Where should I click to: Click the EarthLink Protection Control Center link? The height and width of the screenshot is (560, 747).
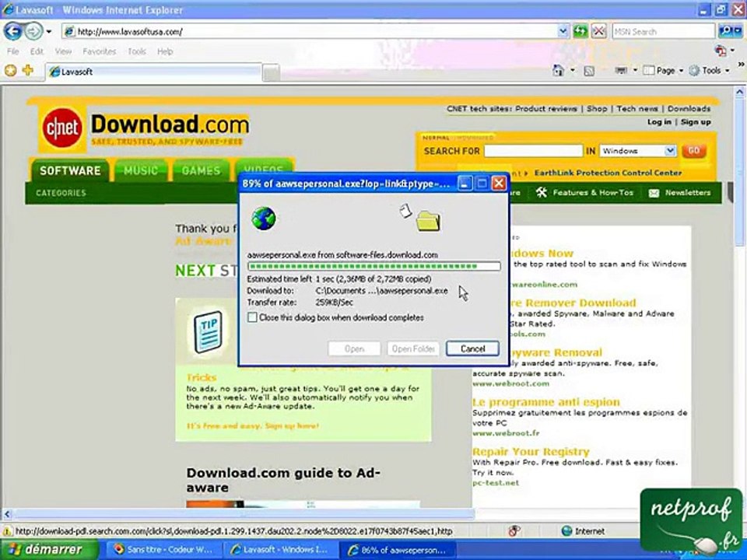click(x=608, y=173)
